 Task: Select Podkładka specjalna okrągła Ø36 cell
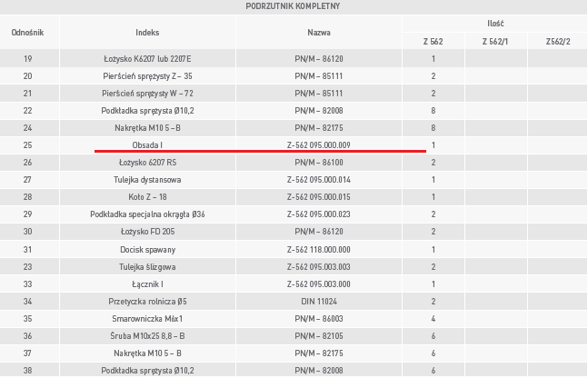pyautogui.click(x=147, y=214)
